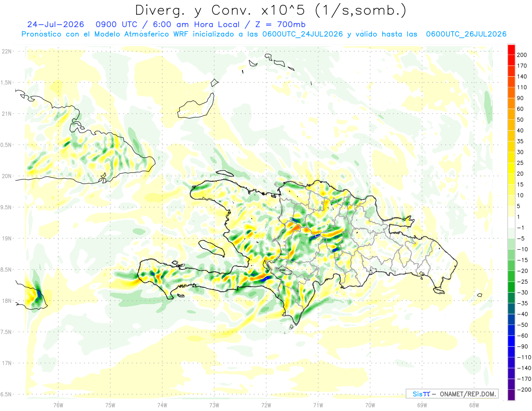
Task: Click the positive 110 value on color scale
Action: pyautogui.click(x=522, y=87)
